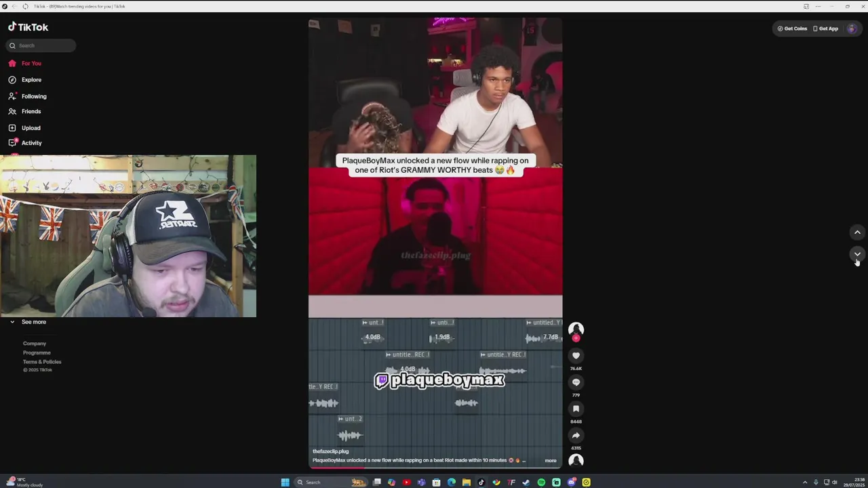The width and height of the screenshot is (868, 488).
Task: Open the Friends page
Action: click(31, 111)
